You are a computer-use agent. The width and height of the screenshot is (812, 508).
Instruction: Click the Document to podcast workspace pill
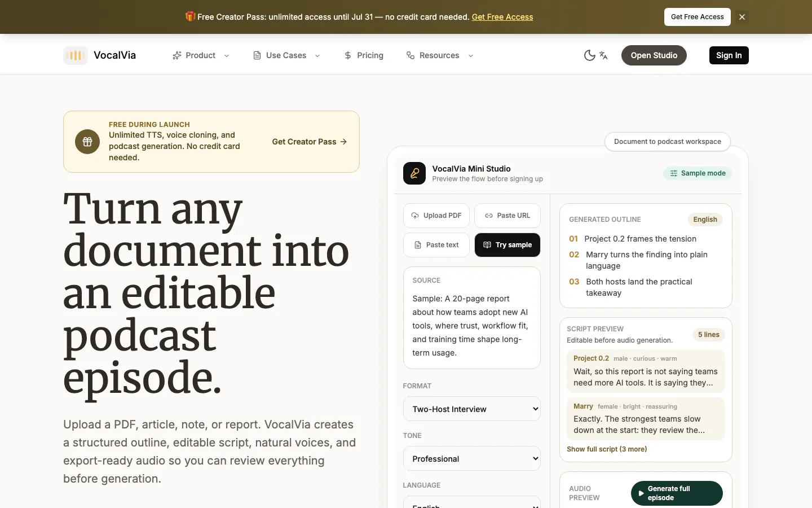pos(668,142)
